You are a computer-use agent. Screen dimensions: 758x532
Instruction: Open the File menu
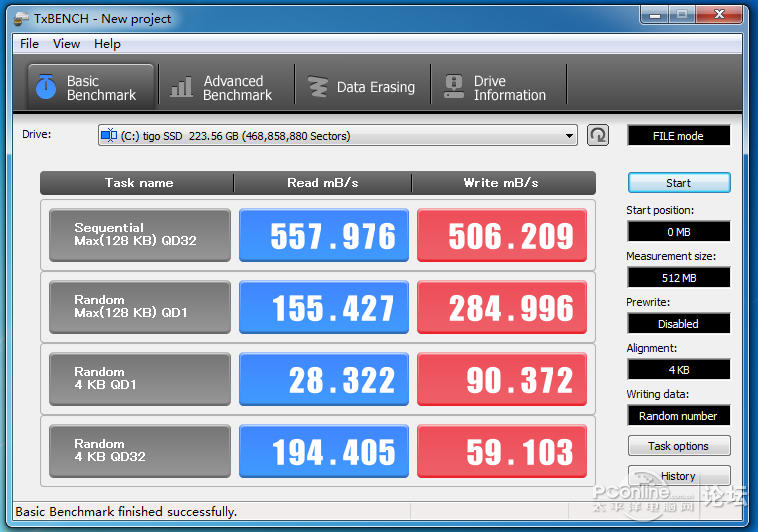click(x=29, y=44)
